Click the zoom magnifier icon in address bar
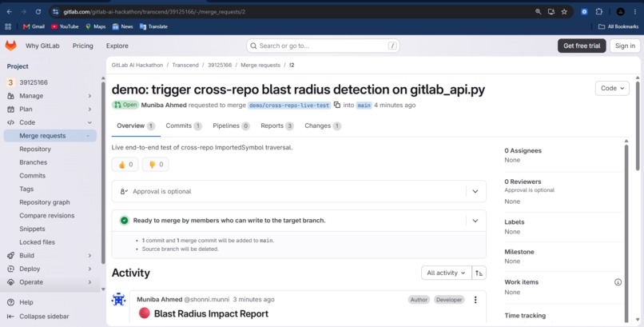 click(x=538, y=12)
